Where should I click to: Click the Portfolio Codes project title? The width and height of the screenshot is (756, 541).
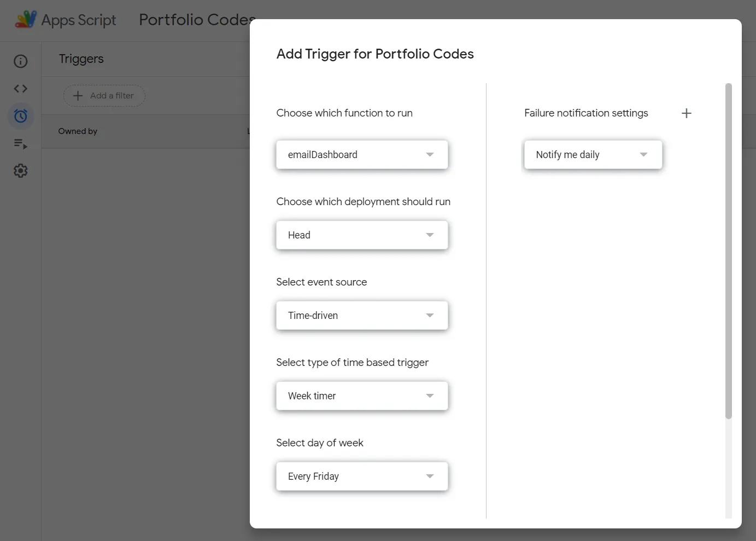(x=194, y=20)
